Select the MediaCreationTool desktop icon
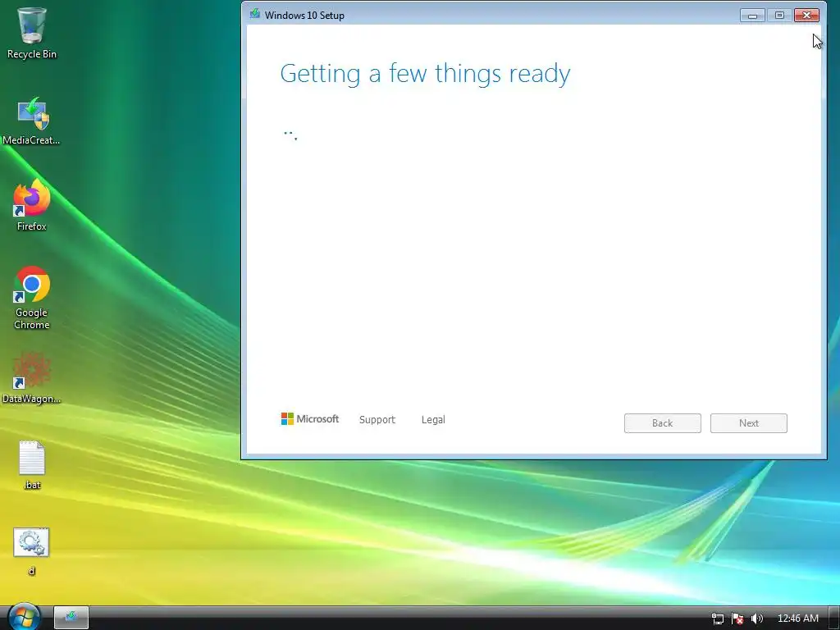 (x=32, y=121)
